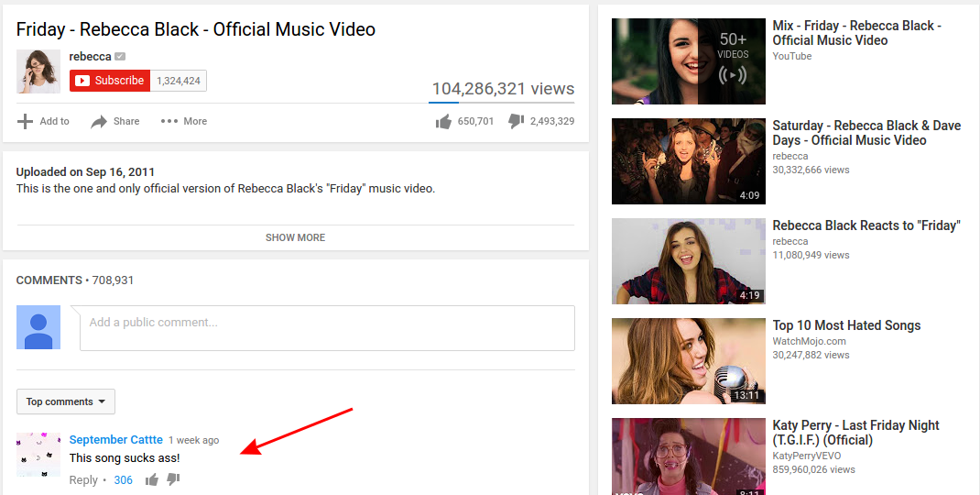Click the Add a public comment field
This screenshot has height=495, width=980.
pyautogui.click(x=327, y=328)
